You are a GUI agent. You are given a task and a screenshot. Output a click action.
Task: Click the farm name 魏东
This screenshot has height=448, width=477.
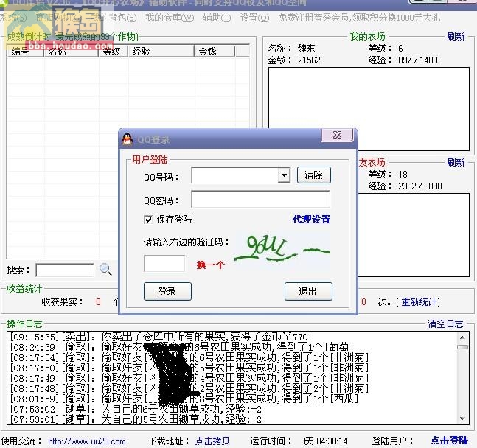306,49
